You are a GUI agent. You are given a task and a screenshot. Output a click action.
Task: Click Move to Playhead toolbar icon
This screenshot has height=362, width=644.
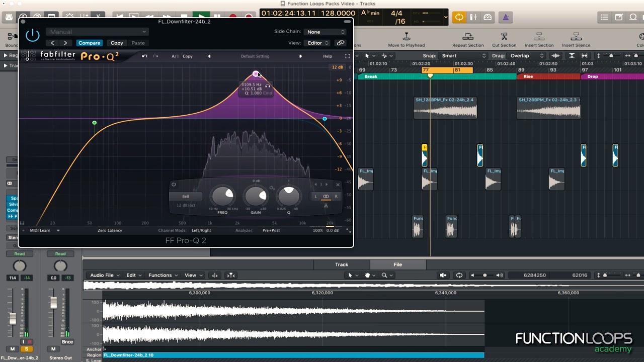[x=407, y=37]
